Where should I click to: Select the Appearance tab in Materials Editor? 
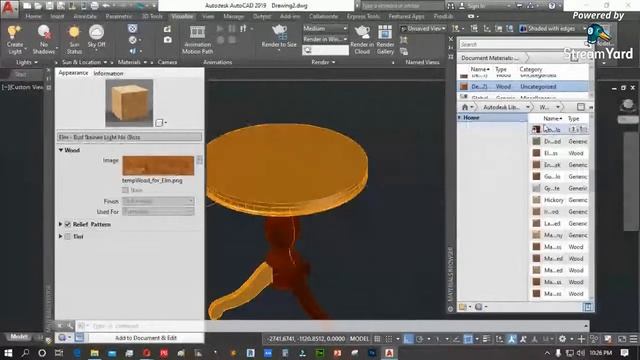coord(73,73)
